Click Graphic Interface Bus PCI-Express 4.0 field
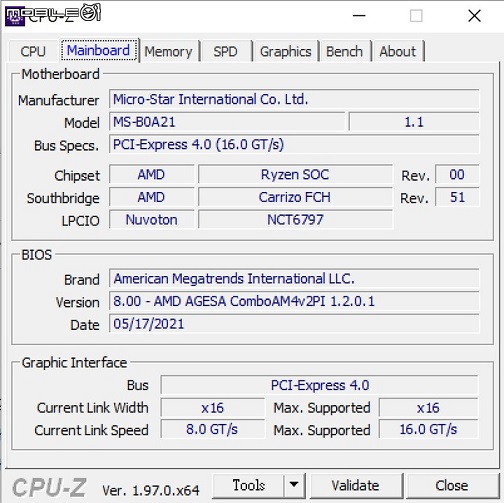The image size is (504, 503). click(x=319, y=385)
